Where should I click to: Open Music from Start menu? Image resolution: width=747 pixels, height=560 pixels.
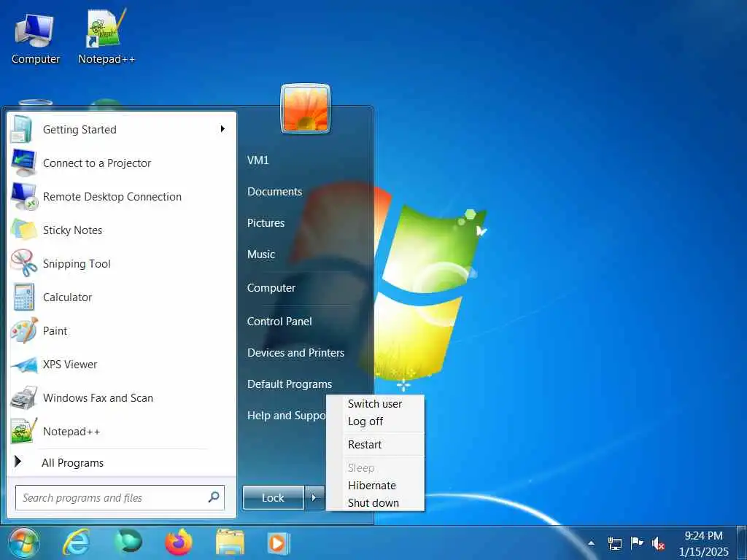pyautogui.click(x=261, y=254)
